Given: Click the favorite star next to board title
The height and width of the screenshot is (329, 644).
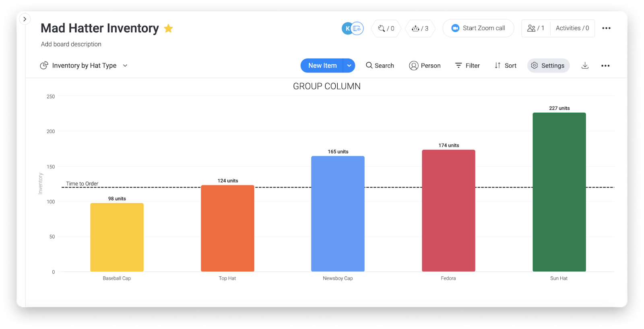Looking at the screenshot, I should coord(168,29).
